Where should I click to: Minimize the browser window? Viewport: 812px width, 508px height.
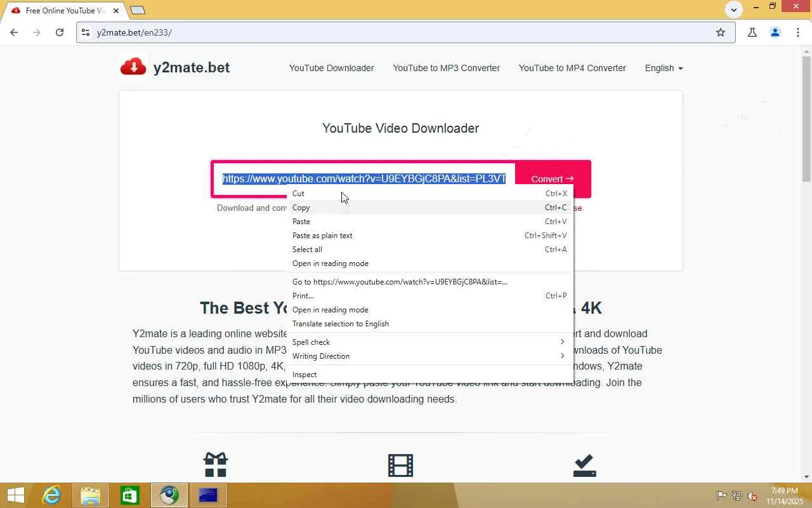(x=756, y=7)
